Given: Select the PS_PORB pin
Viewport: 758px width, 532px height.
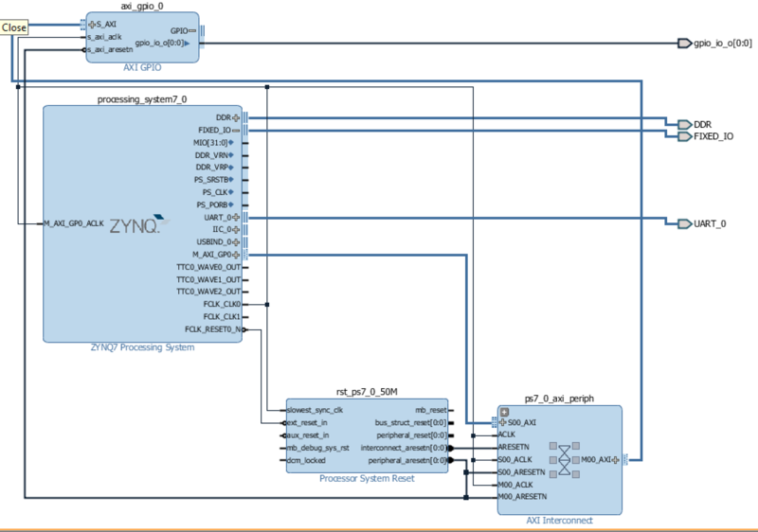Looking at the screenshot, I should [215, 204].
